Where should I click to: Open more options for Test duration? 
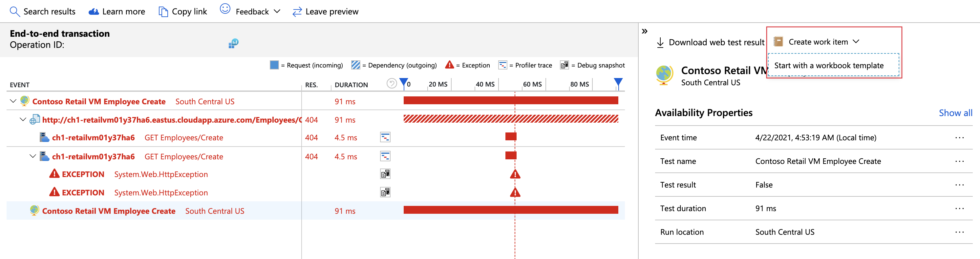pos(959,209)
